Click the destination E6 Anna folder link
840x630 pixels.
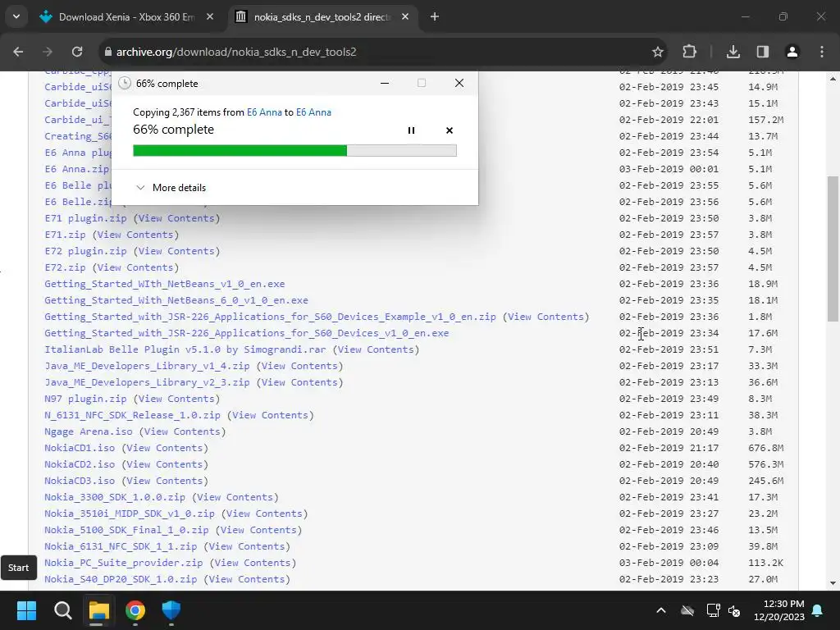[x=313, y=112]
